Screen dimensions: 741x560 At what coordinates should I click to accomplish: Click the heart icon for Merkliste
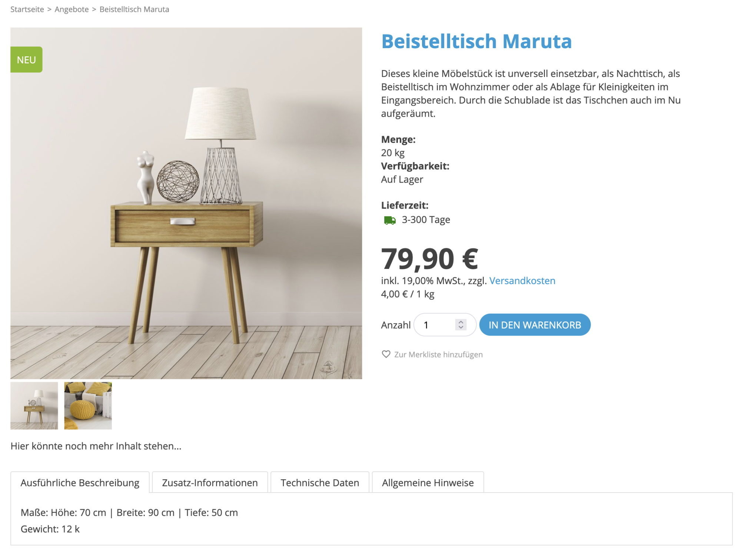coord(385,354)
